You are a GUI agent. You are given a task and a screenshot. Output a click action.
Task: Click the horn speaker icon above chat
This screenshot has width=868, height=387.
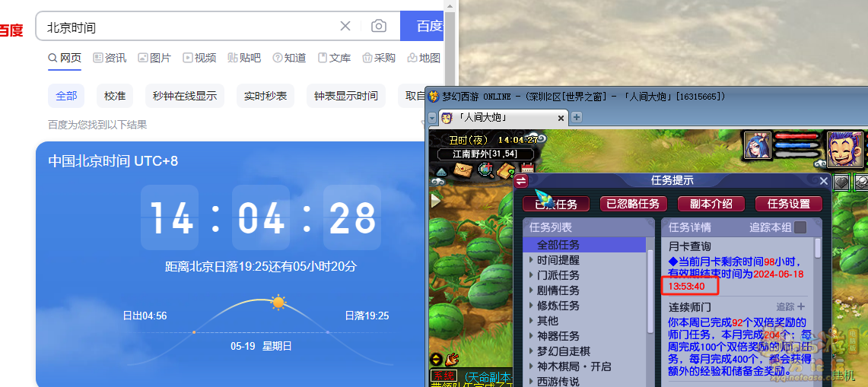tap(452, 360)
